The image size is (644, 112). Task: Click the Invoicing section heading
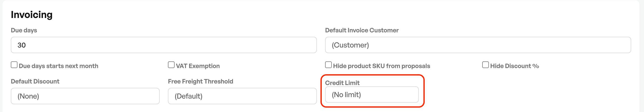[x=32, y=15]
